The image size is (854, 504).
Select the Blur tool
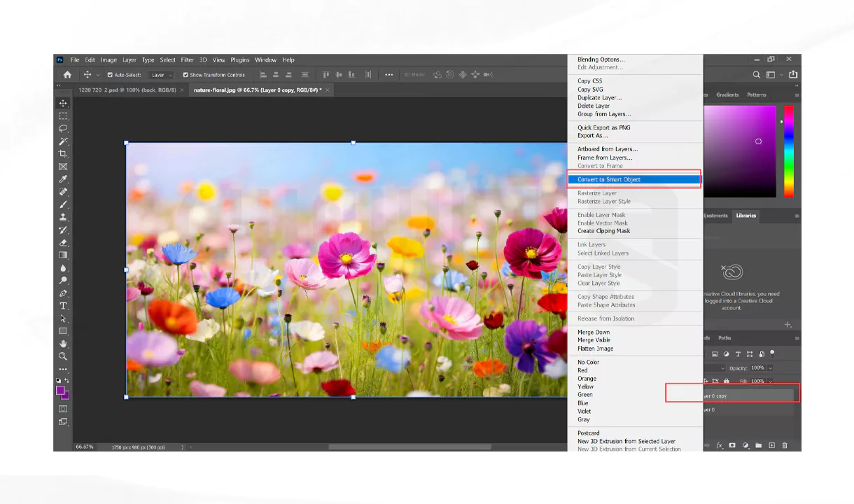click(x=63, y=268)
